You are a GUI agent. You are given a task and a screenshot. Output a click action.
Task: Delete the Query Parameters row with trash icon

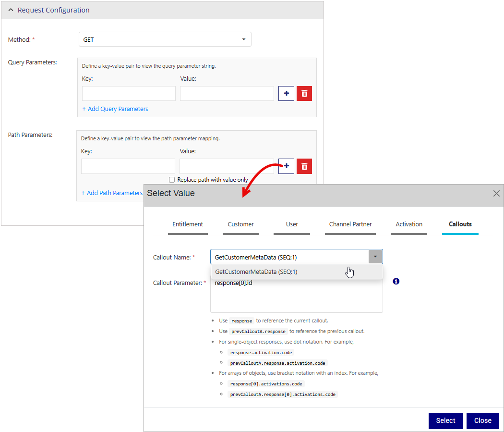click(304, 94)
